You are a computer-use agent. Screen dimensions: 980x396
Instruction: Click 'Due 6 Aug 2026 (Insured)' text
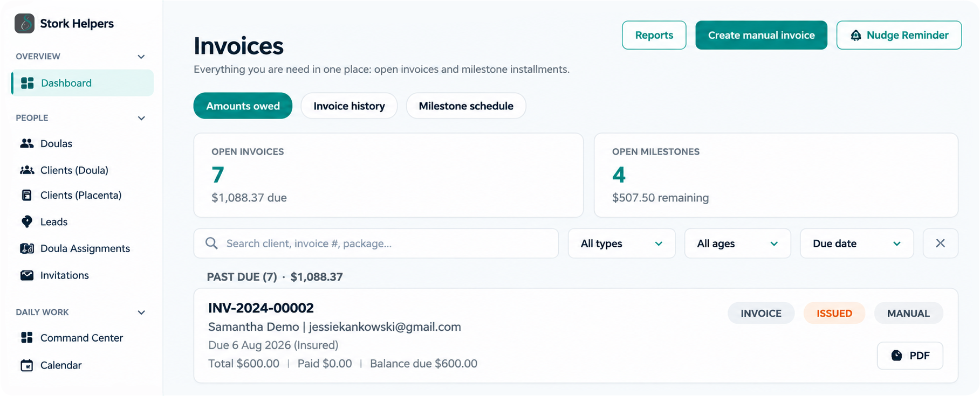point(273,345)
